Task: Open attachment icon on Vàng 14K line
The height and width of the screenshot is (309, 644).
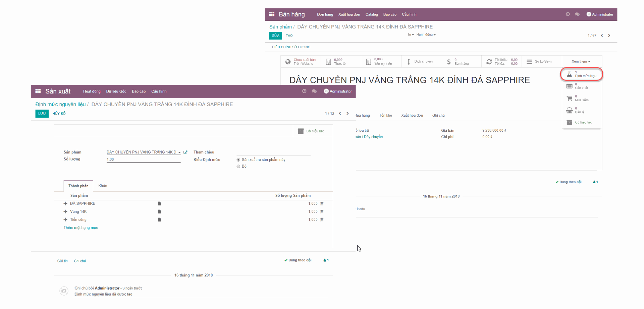Action: pyautogui.click(x=159, y=211)
